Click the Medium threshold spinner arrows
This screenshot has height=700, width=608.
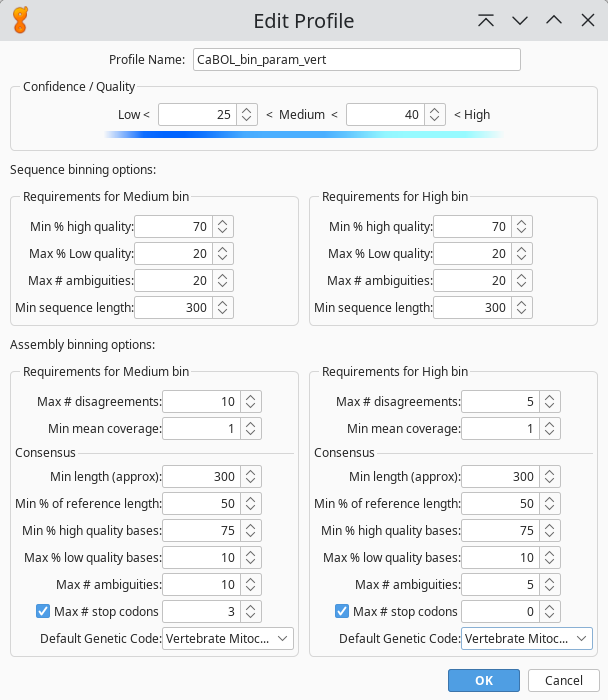[x=435, y=115]
